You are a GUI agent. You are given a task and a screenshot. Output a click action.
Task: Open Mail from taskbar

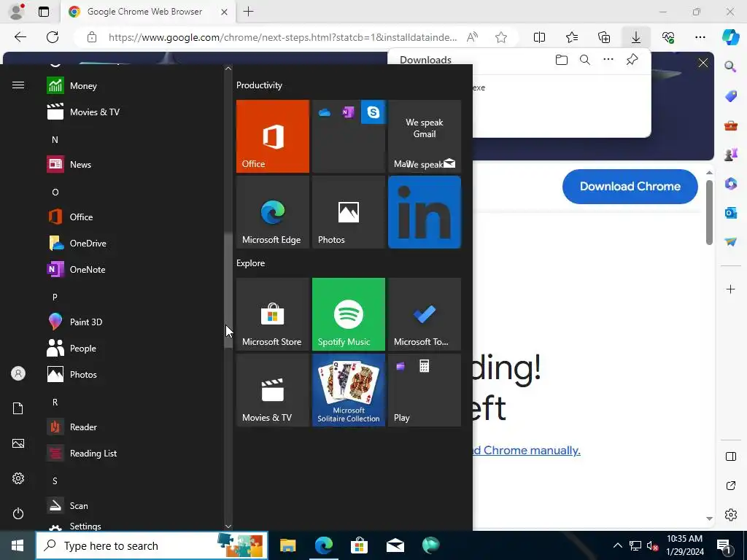tap(395, 545)
